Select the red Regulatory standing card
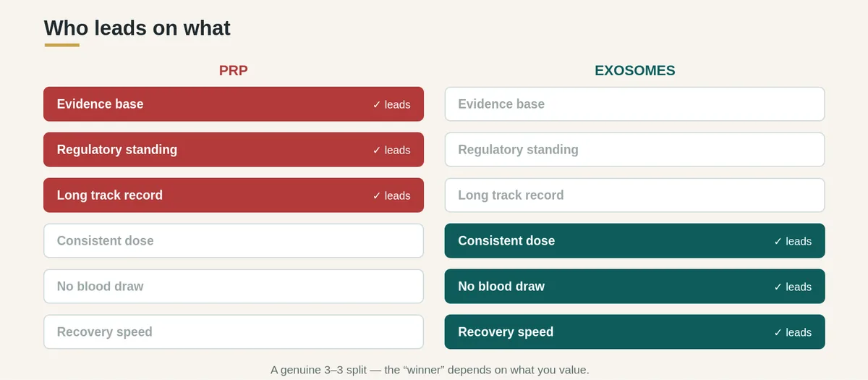The image size is (868, 380). [234, 150]
